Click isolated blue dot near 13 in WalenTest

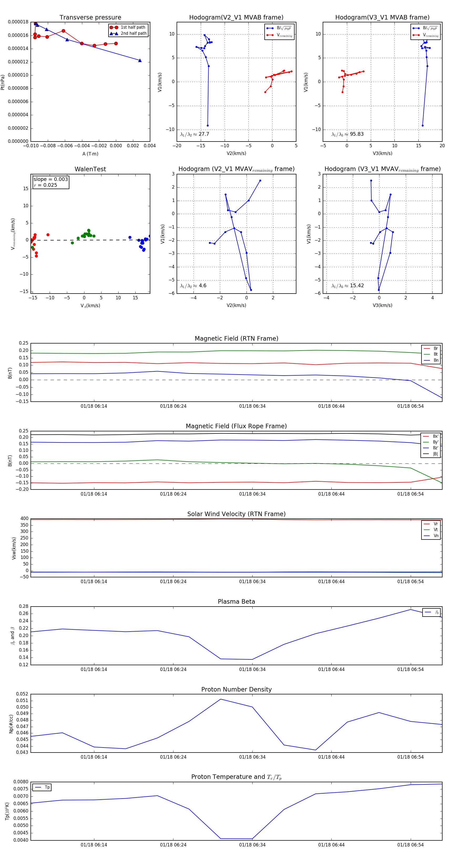tap(130, 238)
